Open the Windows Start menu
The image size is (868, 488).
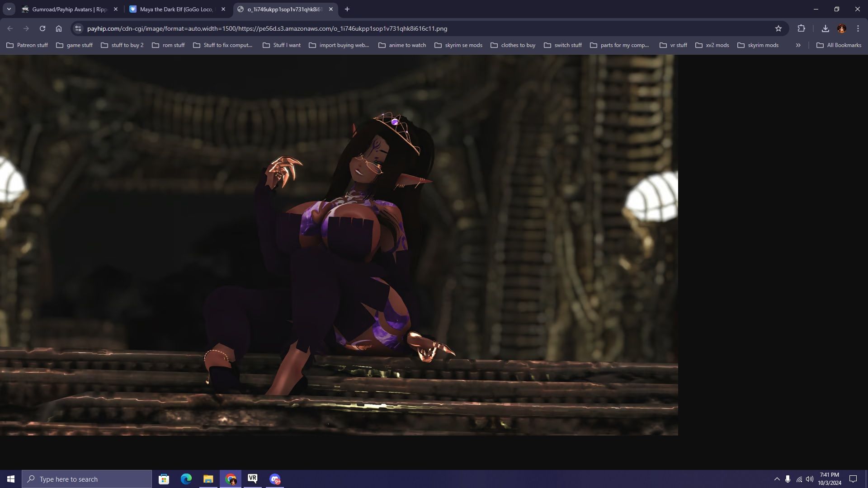pos(11,479)
